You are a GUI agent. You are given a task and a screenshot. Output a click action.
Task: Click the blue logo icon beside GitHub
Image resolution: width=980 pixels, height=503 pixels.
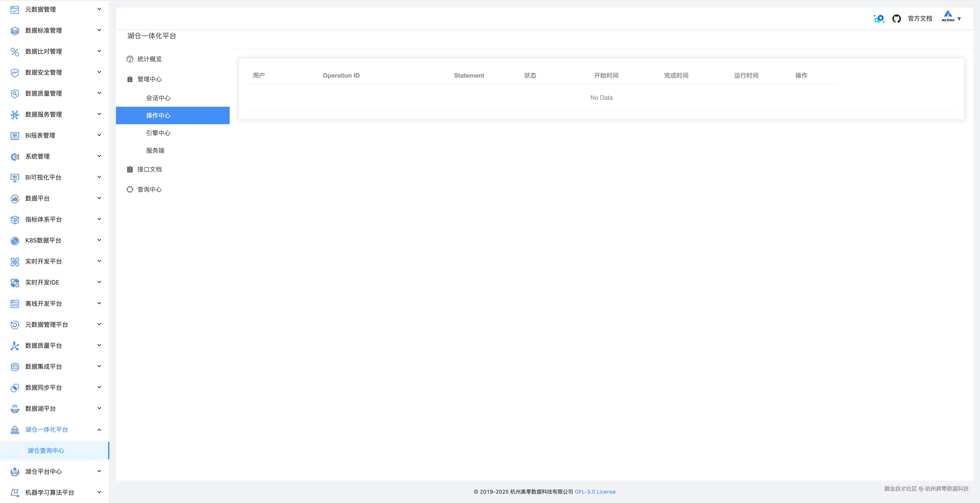pos(879,19)
